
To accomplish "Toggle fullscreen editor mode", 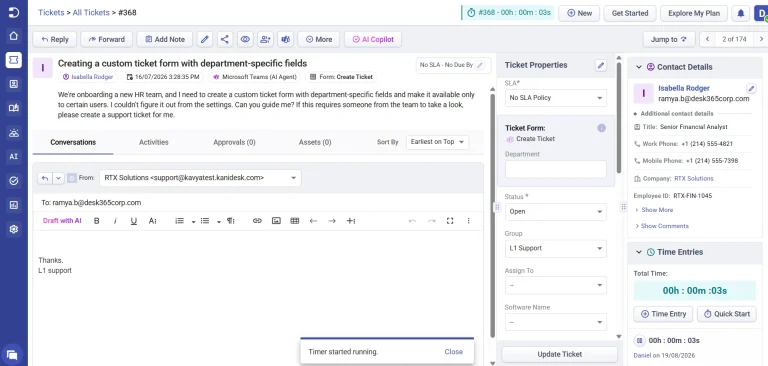I will (x=450, y=221).
